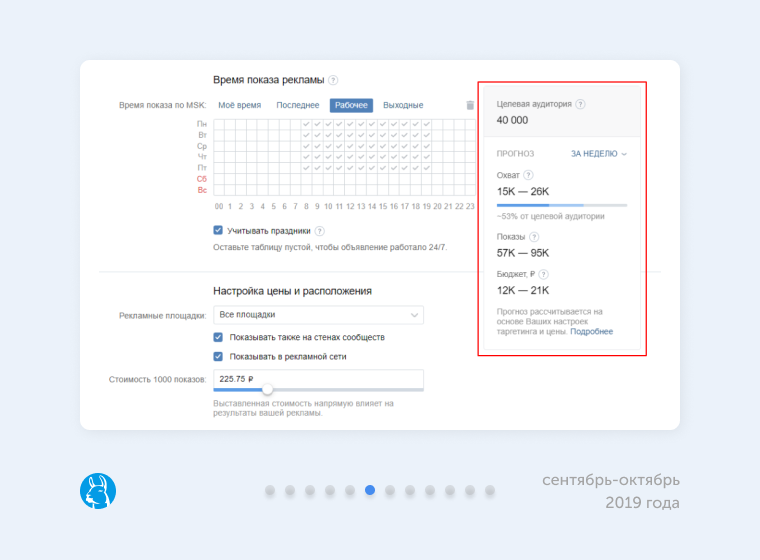
Task: Uncheck Monday (Пн) 8 o'clock cell
Action: click(x=306, y=124)
